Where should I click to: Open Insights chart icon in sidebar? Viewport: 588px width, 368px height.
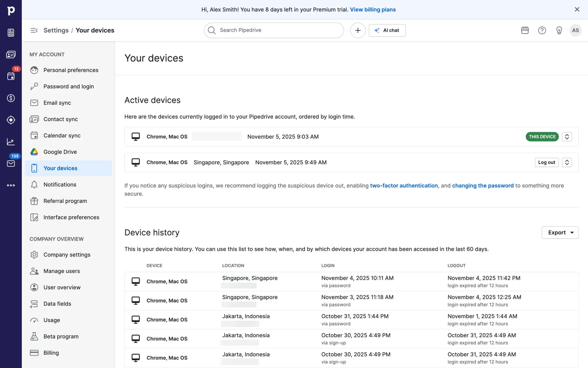click(x=11, y=142)
